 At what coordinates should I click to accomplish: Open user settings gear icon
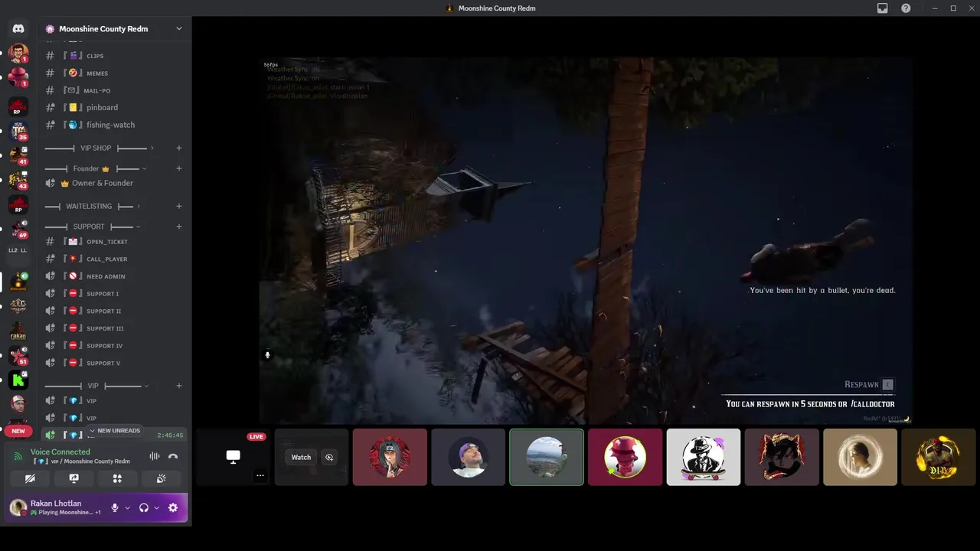pyautogui.click(x=173, y=507)
